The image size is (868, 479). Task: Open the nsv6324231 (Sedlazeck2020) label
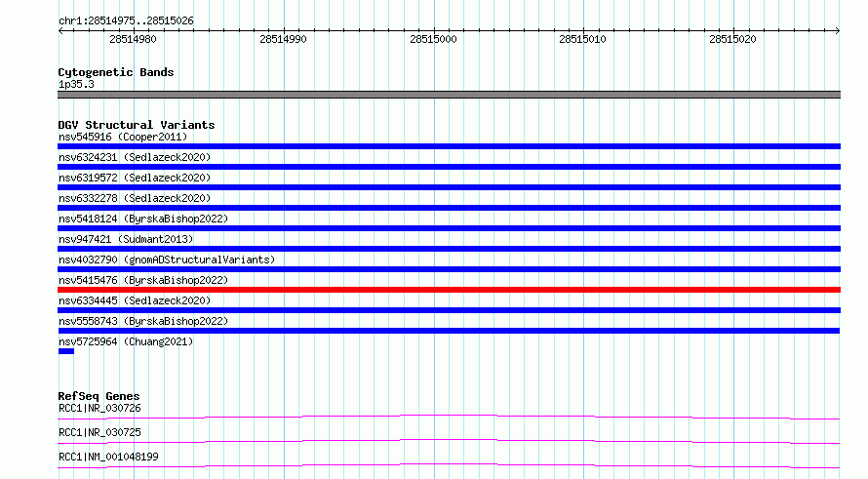tap(135, 157)
